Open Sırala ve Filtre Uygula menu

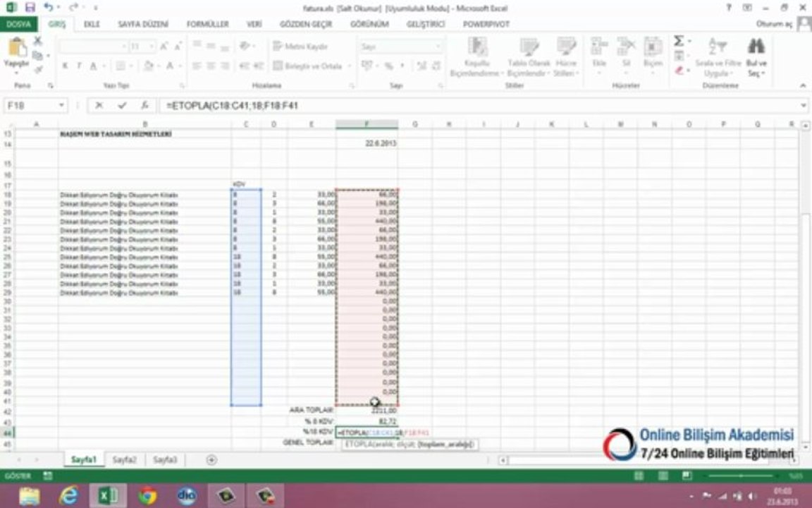pyautogui.click(x=718, y=57)
